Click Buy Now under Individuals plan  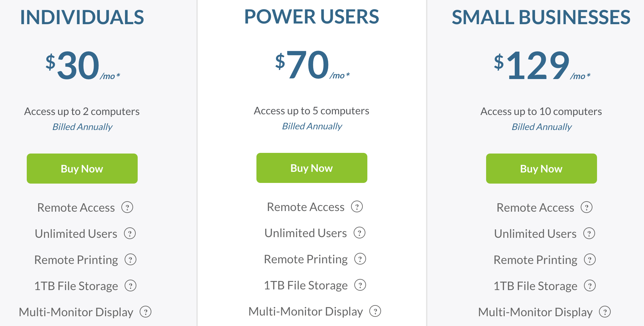click(x=82, y=169)
